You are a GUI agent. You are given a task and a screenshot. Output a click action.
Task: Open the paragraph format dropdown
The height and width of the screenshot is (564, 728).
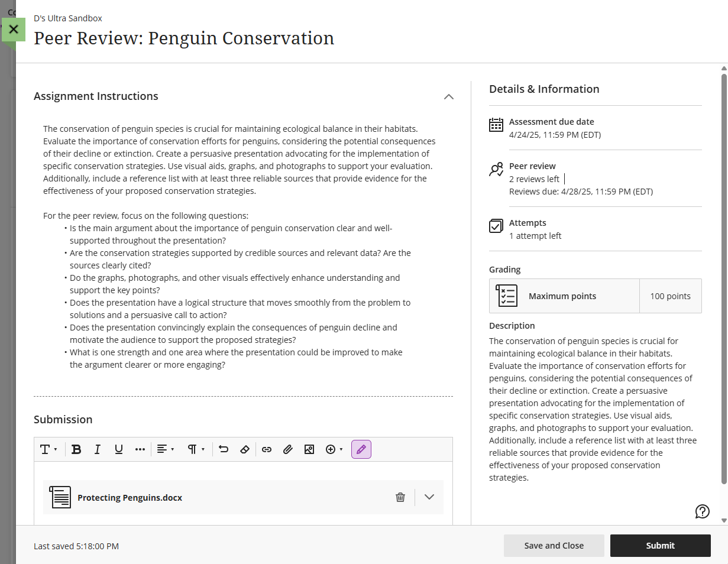click(x=196, y=449)
